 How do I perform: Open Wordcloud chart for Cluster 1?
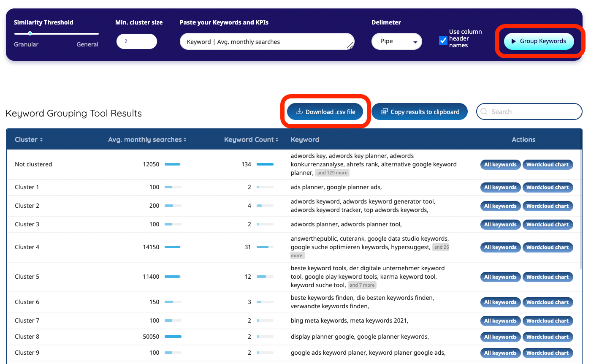(548, 187)
